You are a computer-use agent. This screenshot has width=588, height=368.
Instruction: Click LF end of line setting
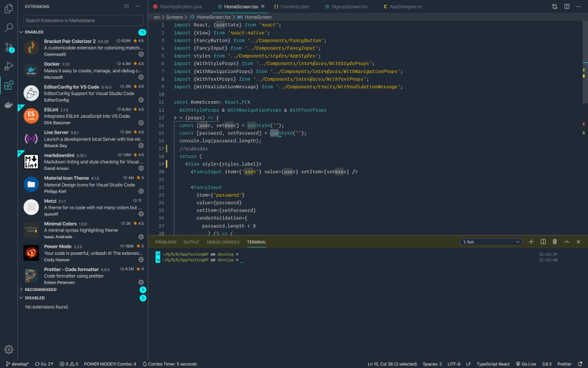click(x=468, y=364)
